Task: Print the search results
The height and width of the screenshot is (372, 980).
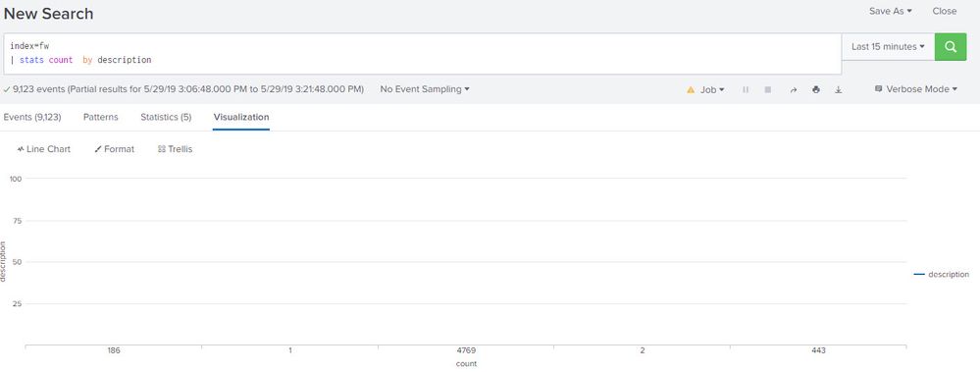Action: pyautogui.click(x=815, y=90)
